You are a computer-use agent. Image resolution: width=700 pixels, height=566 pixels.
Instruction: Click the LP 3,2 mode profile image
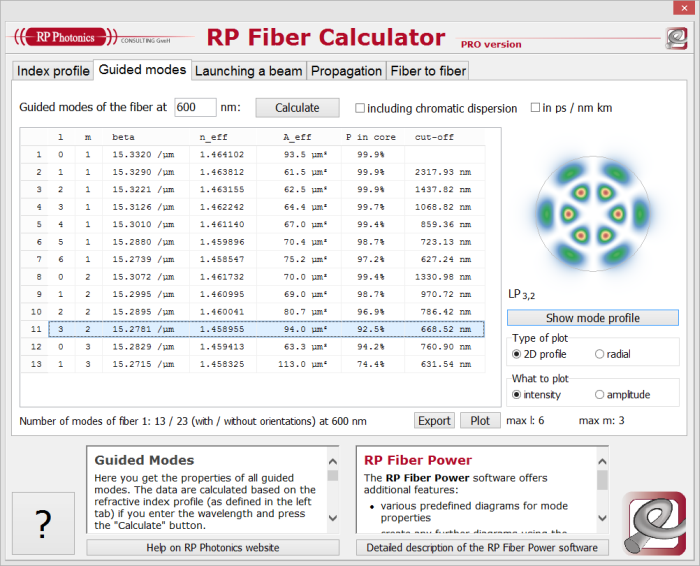coord(593,214)
